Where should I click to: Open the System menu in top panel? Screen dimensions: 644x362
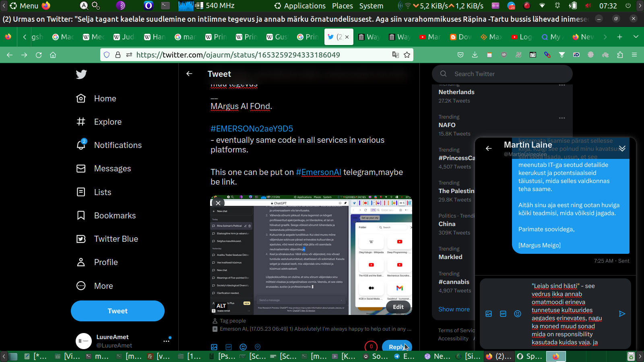pyautogui.click(x=371, y=6)
